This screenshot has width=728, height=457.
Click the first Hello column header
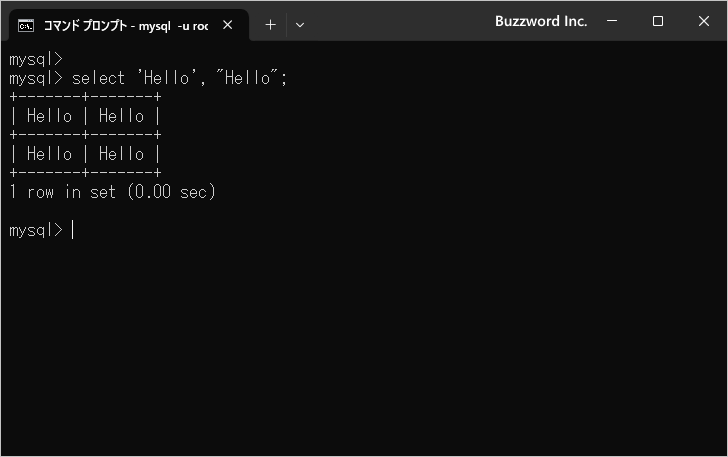(x=49, y=116)
